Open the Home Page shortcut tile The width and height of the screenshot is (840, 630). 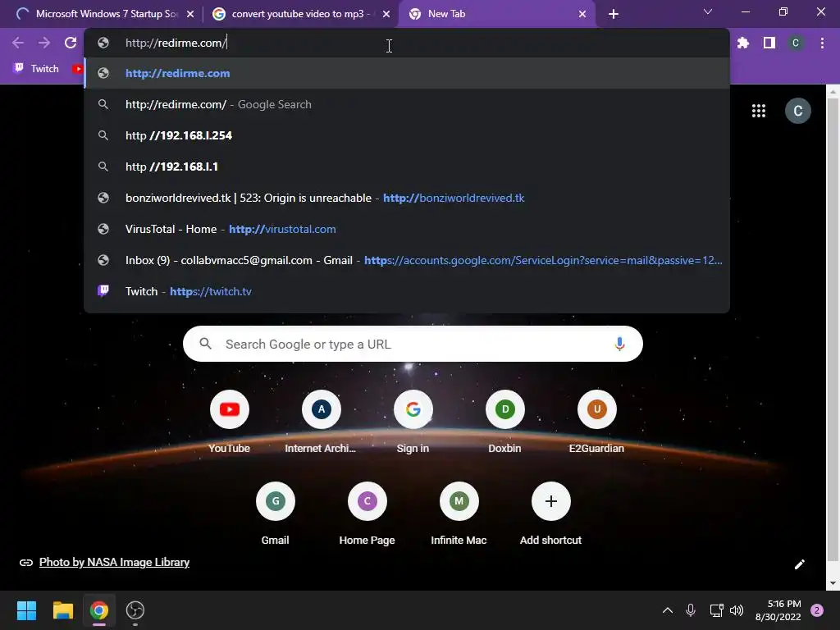367,514
